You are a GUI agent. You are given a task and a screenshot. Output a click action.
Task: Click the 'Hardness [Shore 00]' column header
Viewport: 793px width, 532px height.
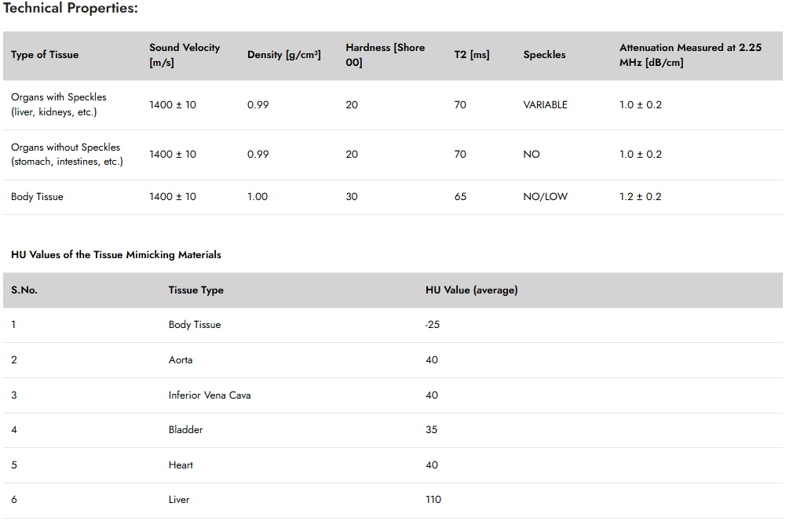tap(386, 55)
